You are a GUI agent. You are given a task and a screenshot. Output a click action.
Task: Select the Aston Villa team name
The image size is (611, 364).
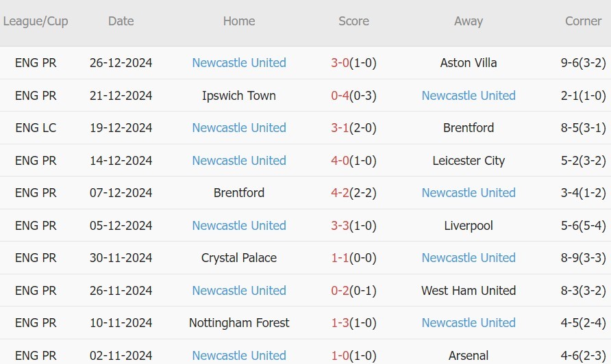point(469,63)
